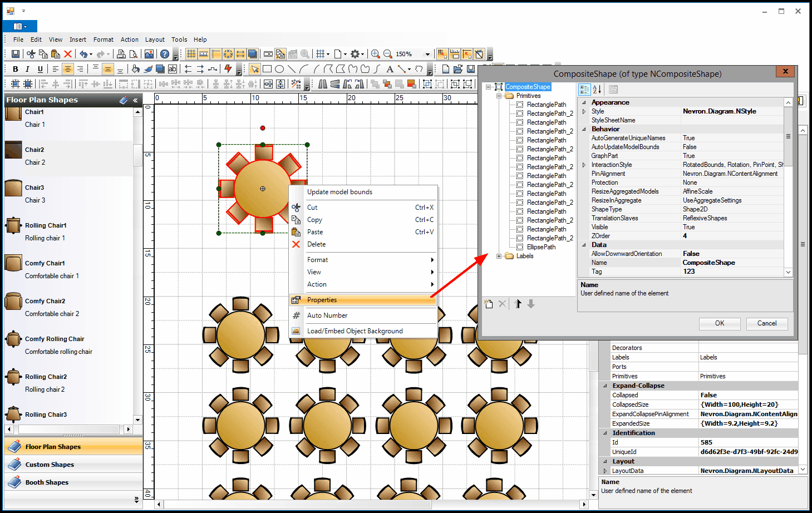The height and width of the screenshot is (513, 812).
Task: Toggle center horizontal text alignment
Action: coord(68,69)
